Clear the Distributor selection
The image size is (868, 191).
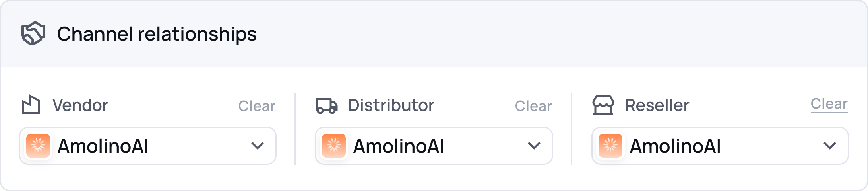coord(533,106)
